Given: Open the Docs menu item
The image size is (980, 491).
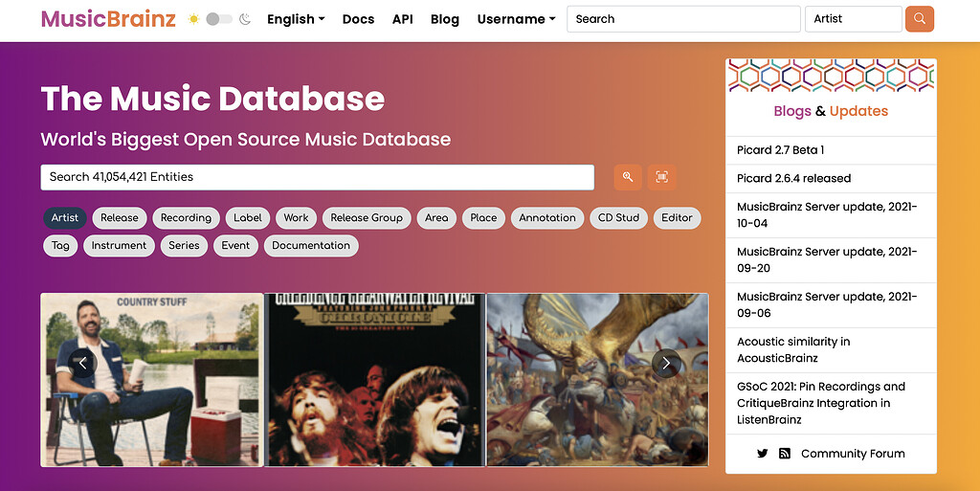Looking at the screenshot, I should point(358,19).
